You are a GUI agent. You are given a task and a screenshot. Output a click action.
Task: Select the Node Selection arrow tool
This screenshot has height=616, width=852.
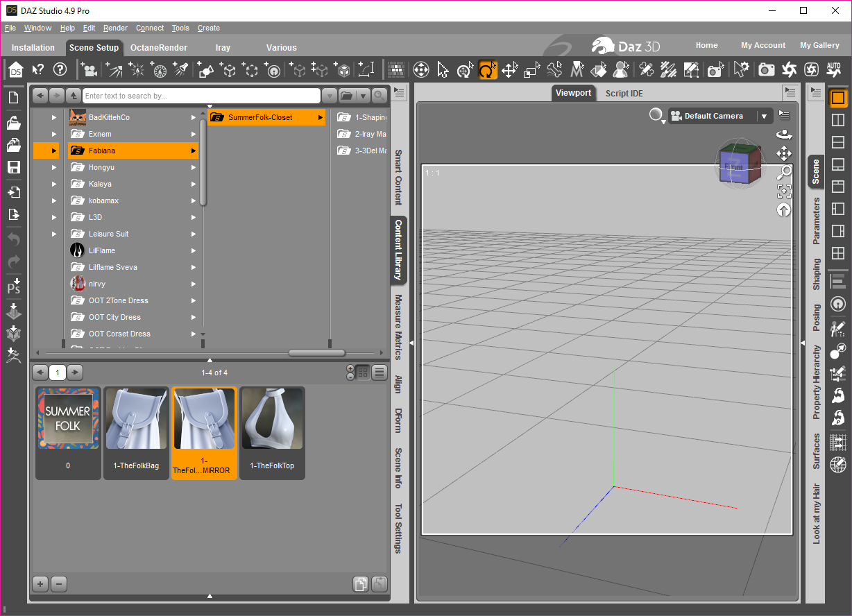coord(443,69)
